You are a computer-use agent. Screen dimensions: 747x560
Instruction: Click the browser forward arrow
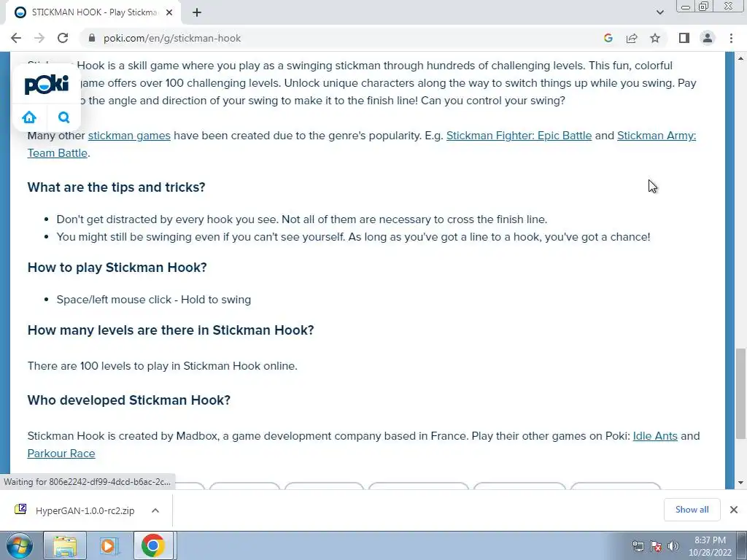pos(39,38)
